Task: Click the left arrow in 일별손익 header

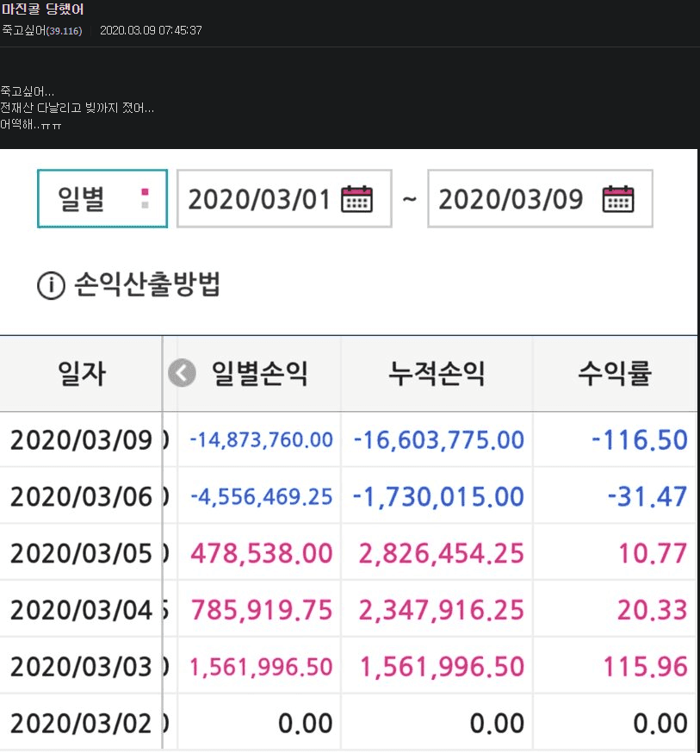Action: pos(182,374)
